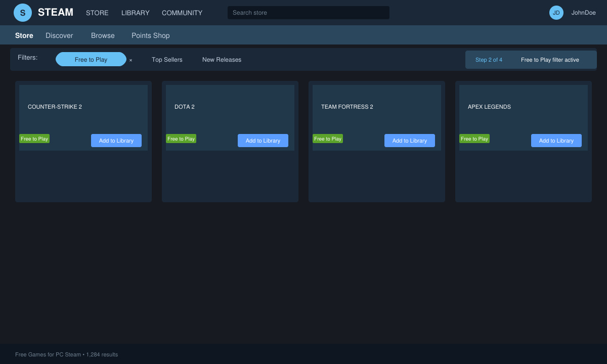Viewport: 607px width, 364px height.
Task: Add Team Fortress 2 to Library
Action: [410, 141]
